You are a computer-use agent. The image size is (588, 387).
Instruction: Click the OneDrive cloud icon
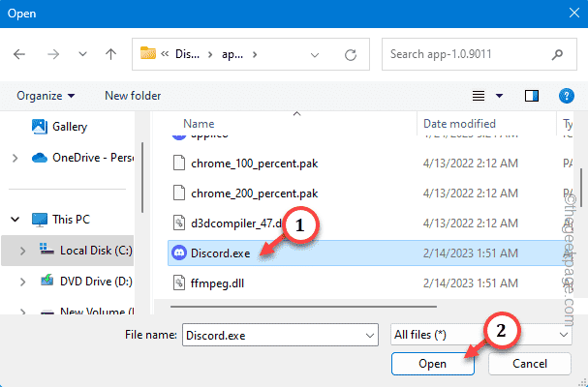pyautogui.click(x=40, y=158)
